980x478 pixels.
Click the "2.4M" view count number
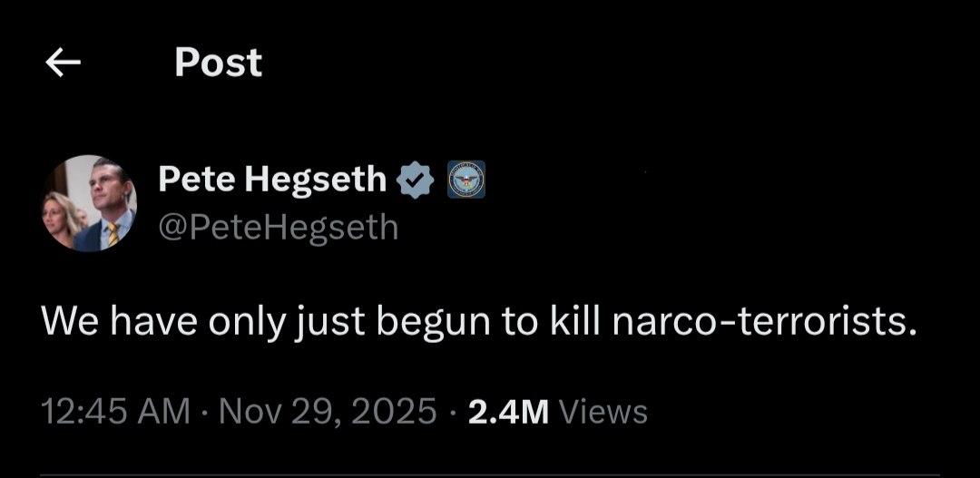tap(508, 412)
